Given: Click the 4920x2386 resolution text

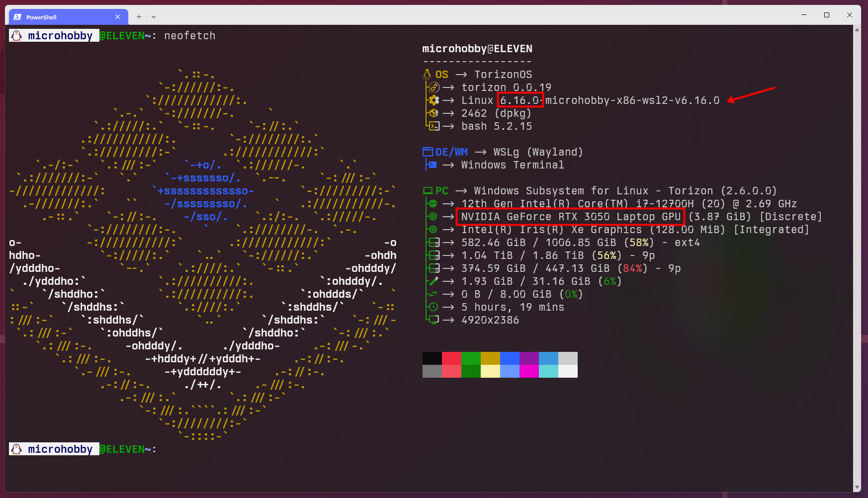Looking at the screenshot, I should click(490, 320).
